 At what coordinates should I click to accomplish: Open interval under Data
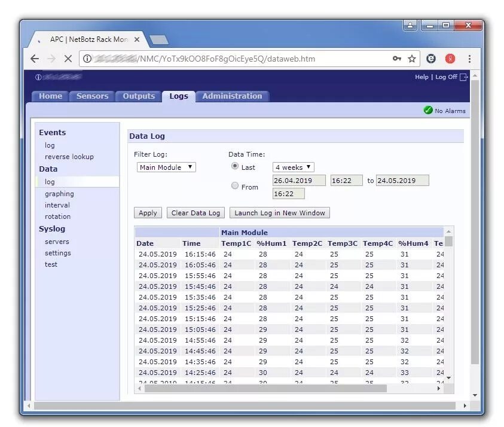click(57, 205)
